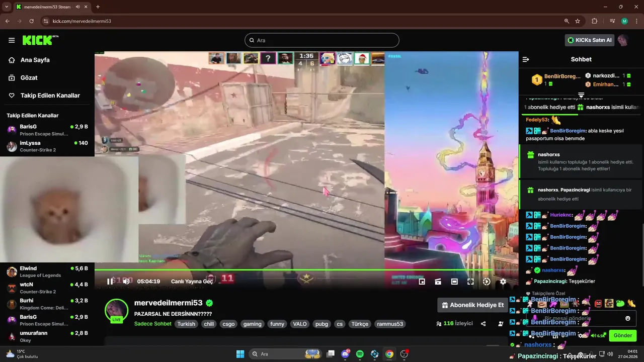Open Chrome three-dot menu
Image resolution: width=644 pixels, height=362 pixels.
(x=636, y=21)
